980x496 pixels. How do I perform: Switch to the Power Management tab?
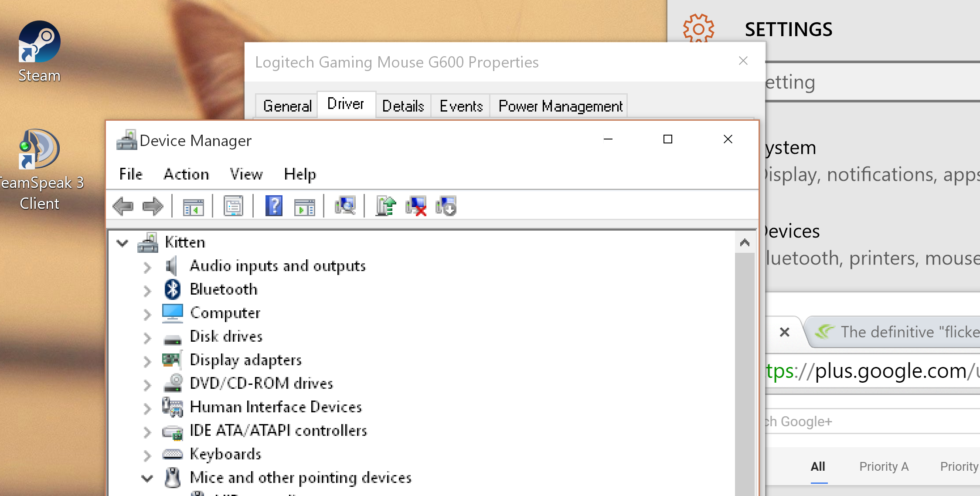(x=560, y=106)
